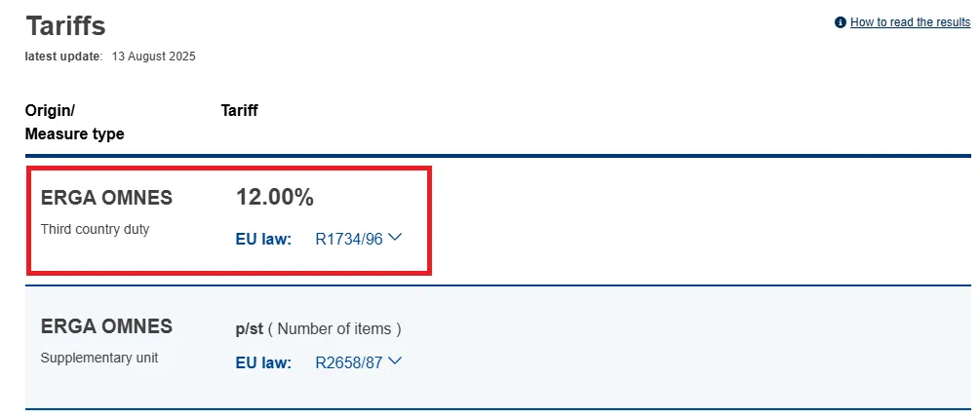Click the Supplementary unit label
980x417 pixels.
[x=98, y=358]
